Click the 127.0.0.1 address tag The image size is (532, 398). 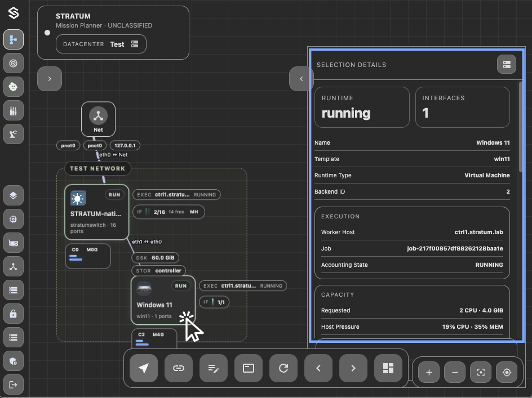pos(125,145)
